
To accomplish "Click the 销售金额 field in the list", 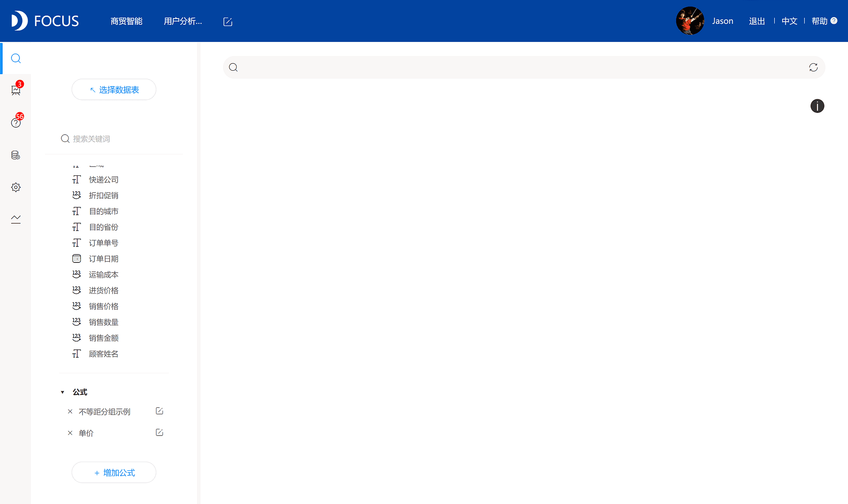I will [x=103, y=337].
